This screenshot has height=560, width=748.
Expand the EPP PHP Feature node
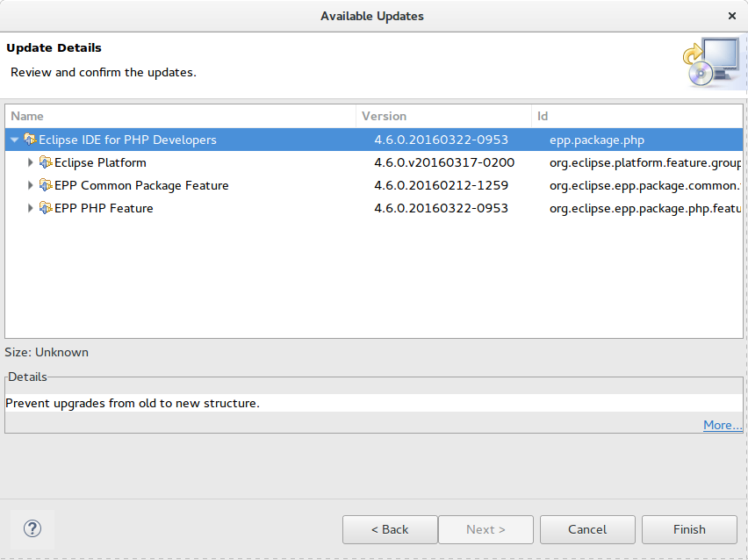click(30, 208)
